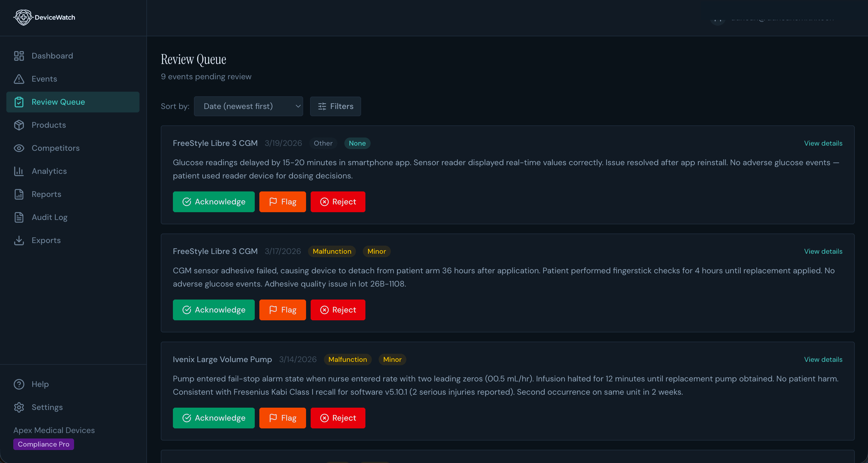The image size is (868, 463).
Task: Reject the Ivenix Large Volume Pump event
Action: (x=338, y=418)
